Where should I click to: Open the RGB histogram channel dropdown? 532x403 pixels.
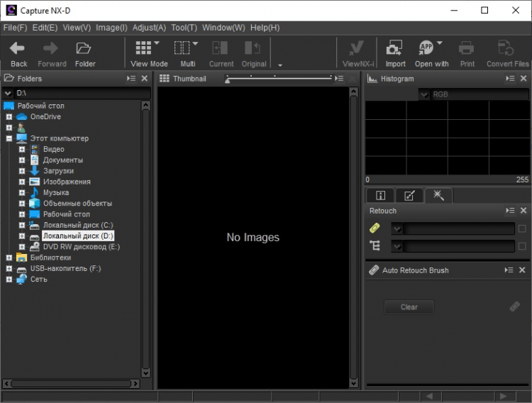pos(424,94)
